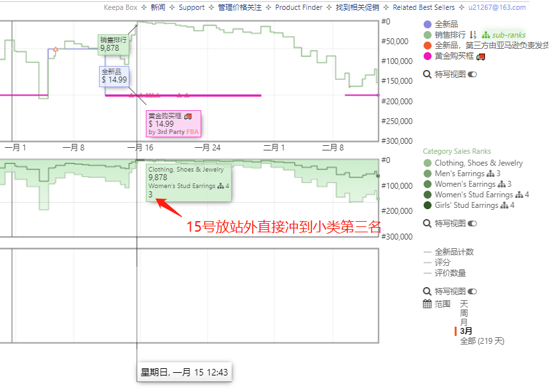
Task: Open the Support link
Action: click(191, 8)
